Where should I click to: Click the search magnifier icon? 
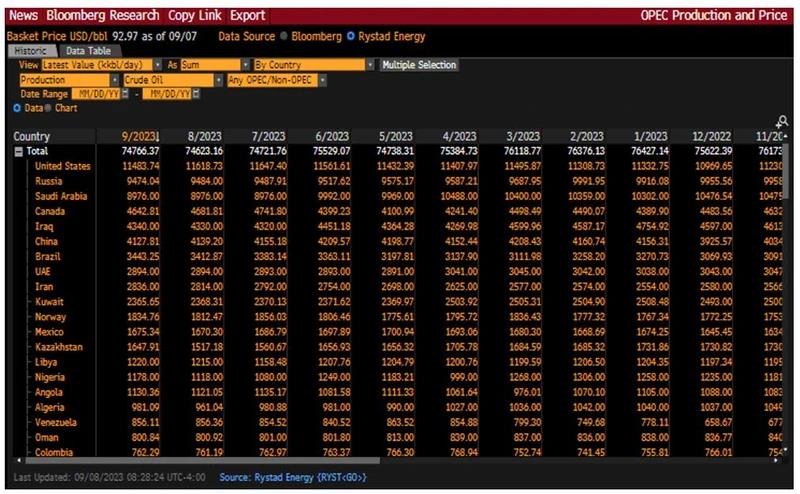point(781,121)
